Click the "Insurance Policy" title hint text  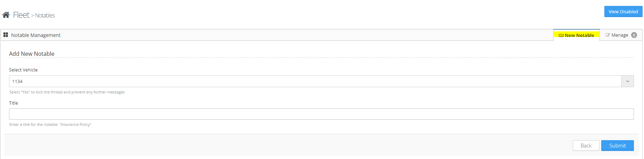click(x=50, y=125)
